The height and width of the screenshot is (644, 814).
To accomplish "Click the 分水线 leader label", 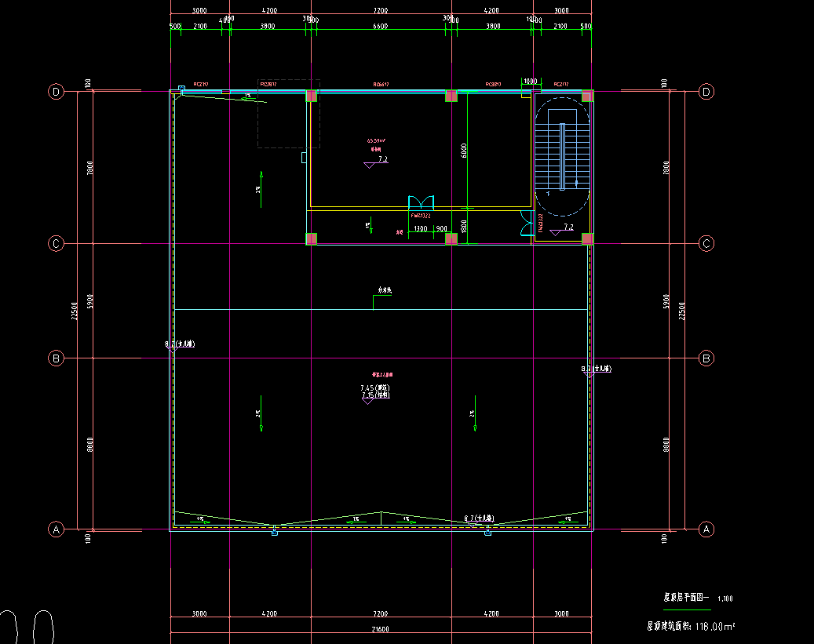I will click(x=385, y=291).
